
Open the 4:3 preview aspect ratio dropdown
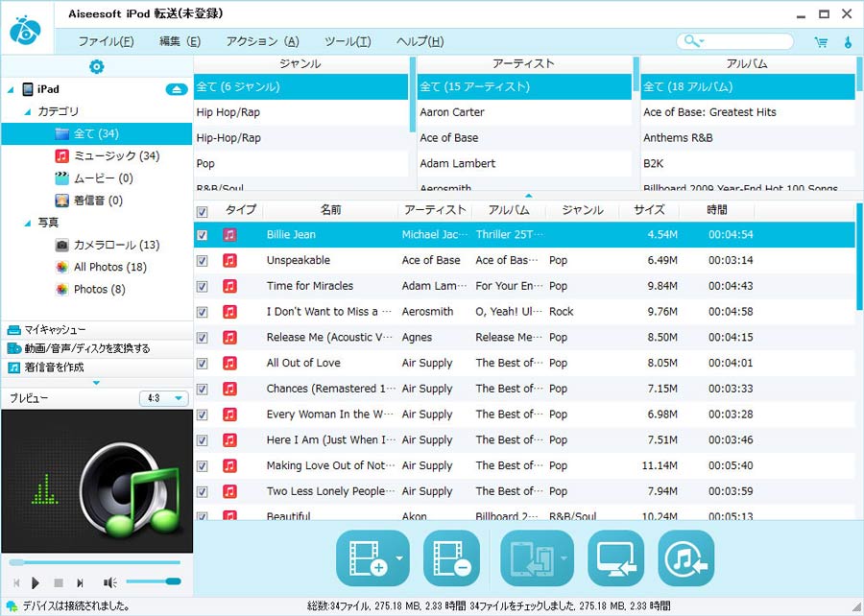click(162, 398)
